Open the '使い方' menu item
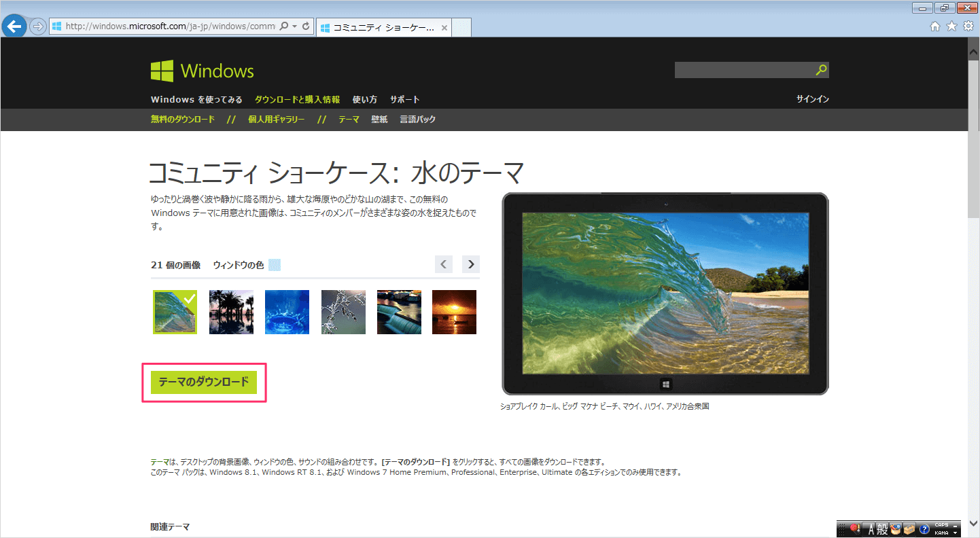The height and width of the screenshot is (538, 980). click(x=364, y=99)
